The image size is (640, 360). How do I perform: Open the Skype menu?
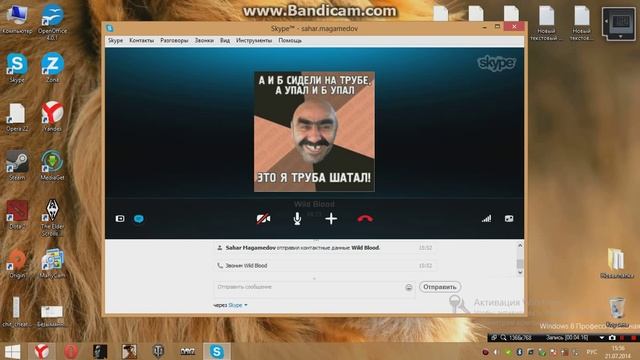[x=116, y=40]
